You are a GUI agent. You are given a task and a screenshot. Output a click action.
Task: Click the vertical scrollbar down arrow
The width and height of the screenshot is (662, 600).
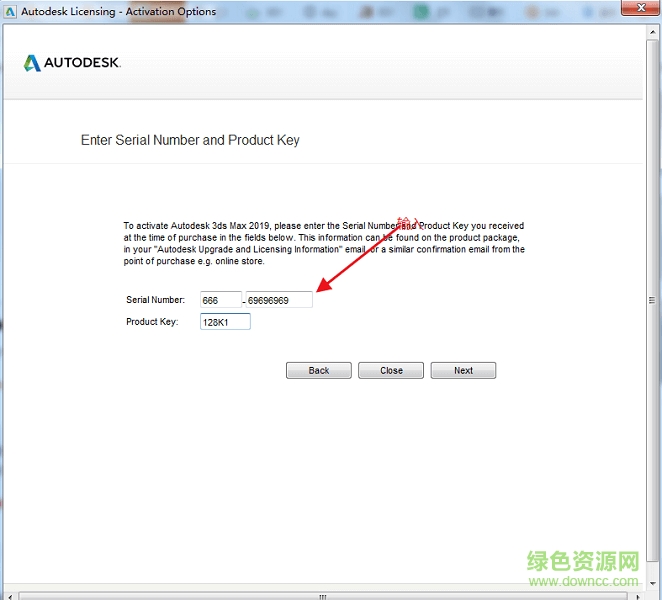coord(652,584)
